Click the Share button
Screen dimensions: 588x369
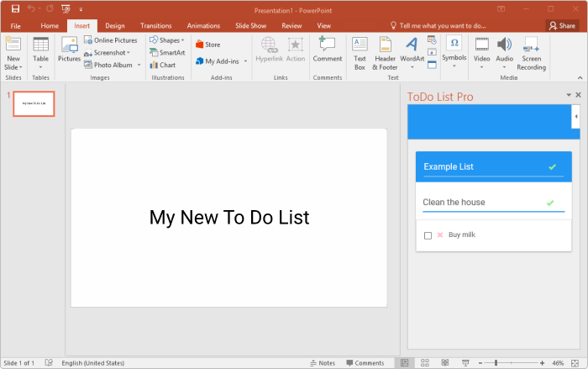click(562, 26)
